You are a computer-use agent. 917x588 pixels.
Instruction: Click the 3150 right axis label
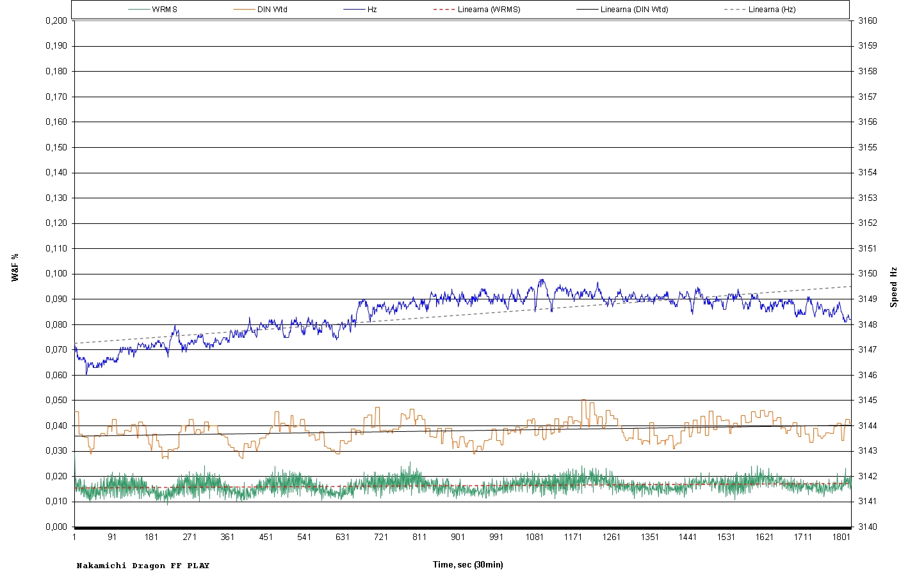(x=868, y=274)
